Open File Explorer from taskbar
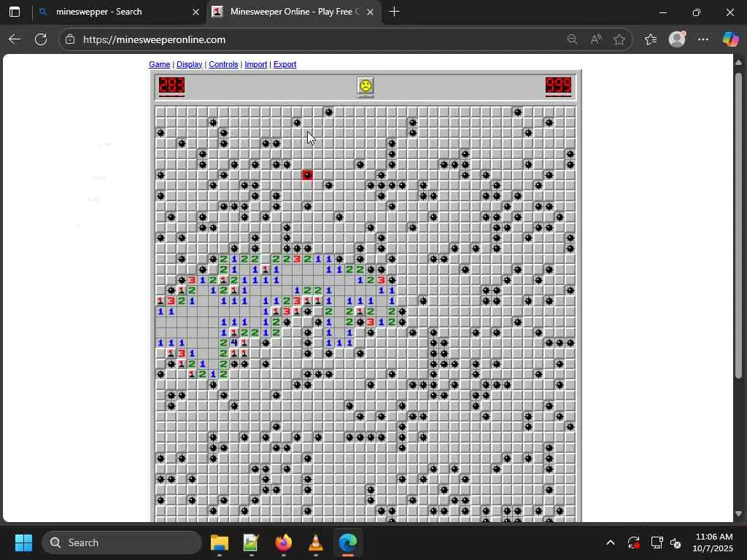Image resolution: width=747 pixels, height=560 pixels. pos(219,542)
